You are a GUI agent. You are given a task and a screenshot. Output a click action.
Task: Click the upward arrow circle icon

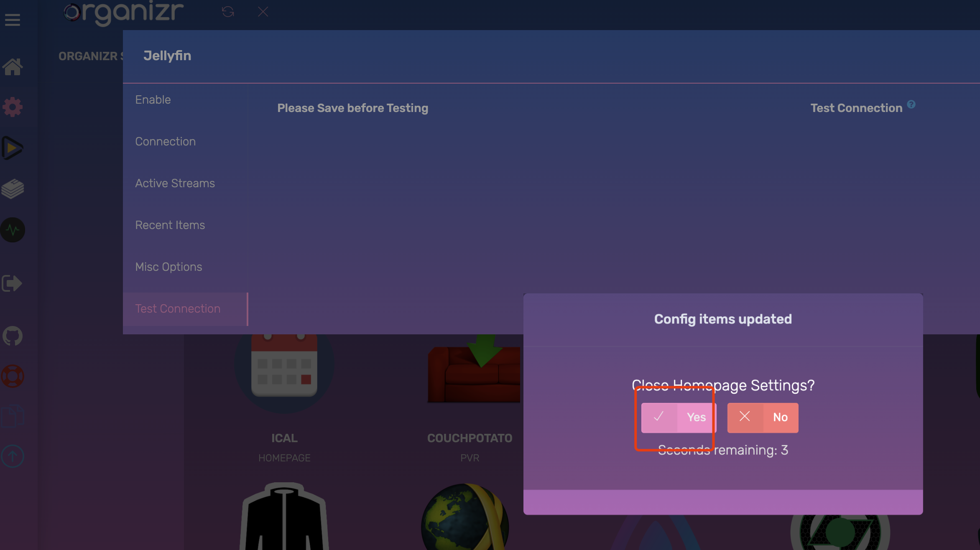tap(13, 456)
